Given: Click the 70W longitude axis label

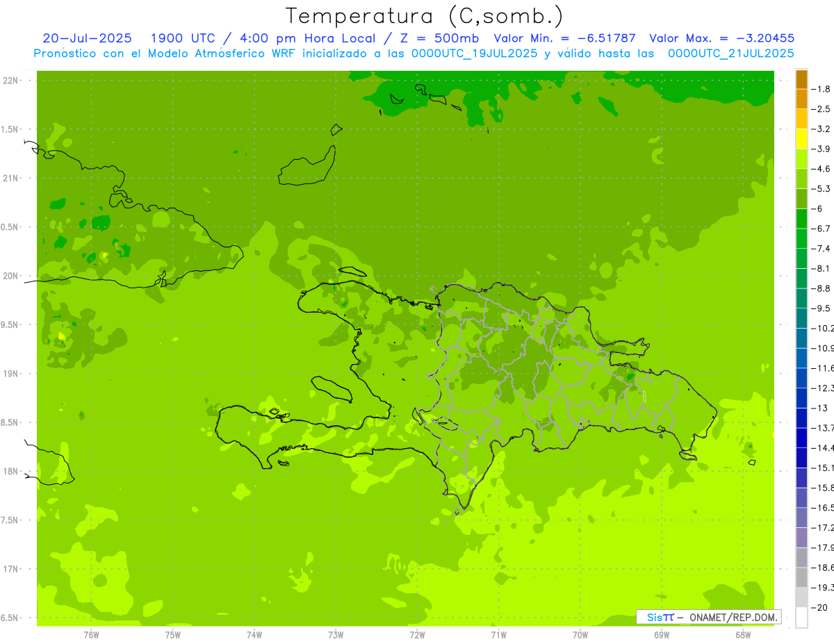Looking at the screenshot, I should [x=580, y=634].
